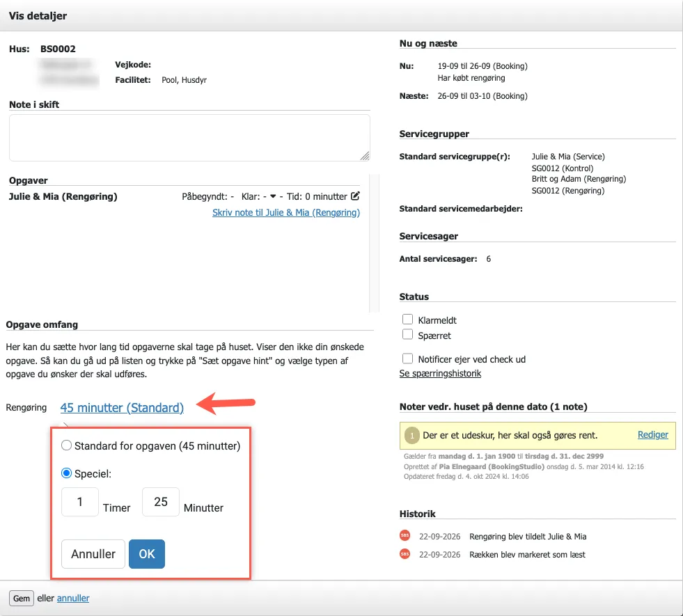Image resolution: width=683 pixels, height=616 pixels.
Task: Click the SBS icon beside Rækken blev markeret
Action: tap(405, 554)
